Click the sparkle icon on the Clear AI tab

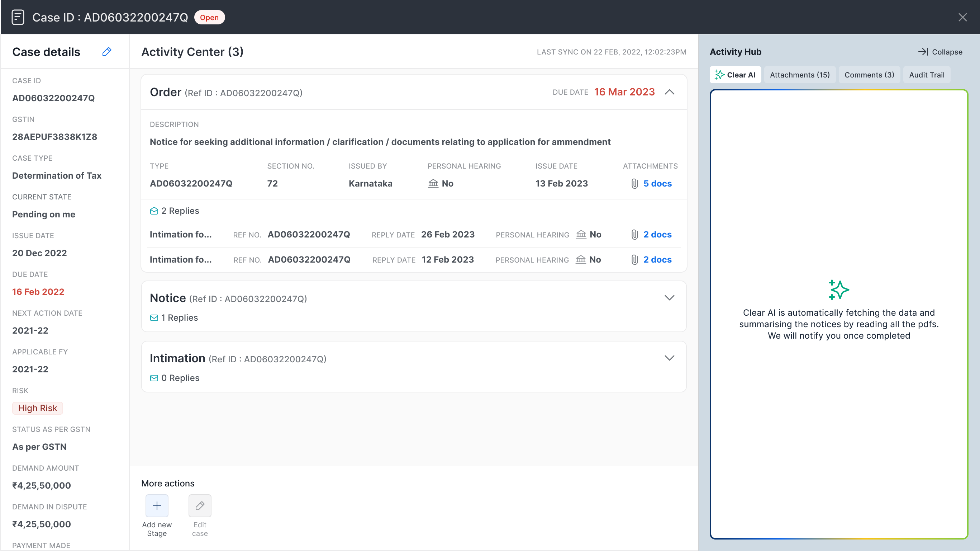[x=719, y=75]
